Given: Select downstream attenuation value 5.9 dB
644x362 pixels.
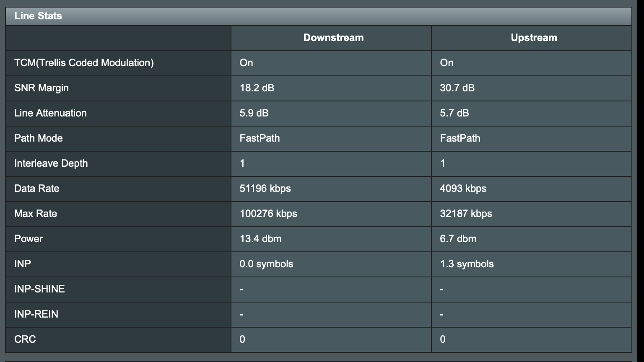Looking at the screenshot, I should click(x=254, y=113).
